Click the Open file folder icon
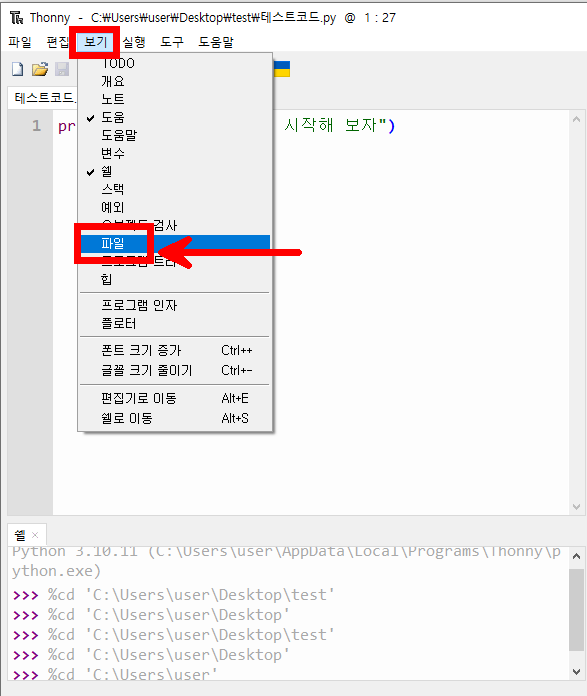Screen dimensions: 587x696 (x=40, y=69)
